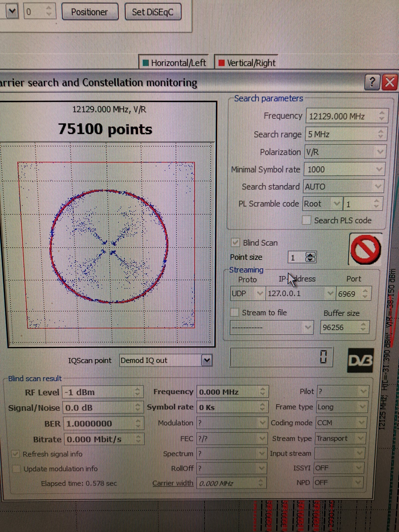Toggle the Search PLS code checkbox
The image size is (399, 532).
coord(306,220)
